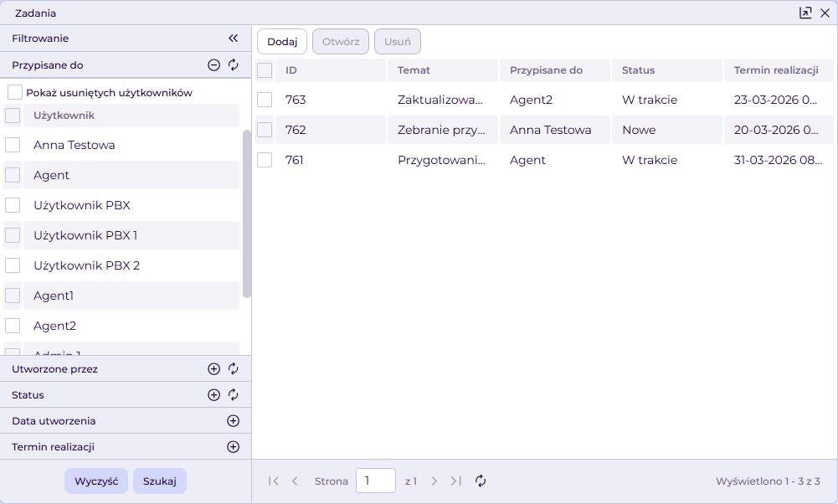Viewport: 838px width, 504px height.
Task: Sort by the Temat column header
Action: pos(443,70)
